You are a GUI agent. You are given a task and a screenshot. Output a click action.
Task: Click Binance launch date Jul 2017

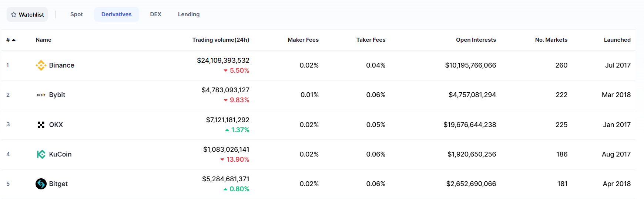(618, 65)
